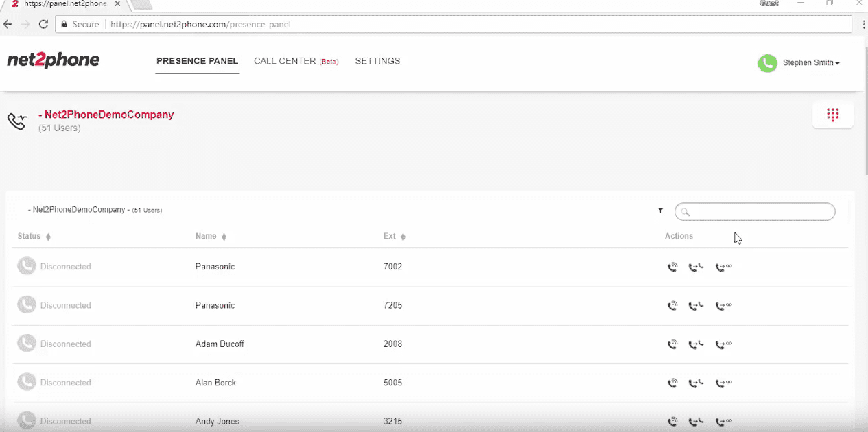Screen dimensions: 868x432
Task: Switch to the Call Center (Beta) tab
Action: point(296,62)
